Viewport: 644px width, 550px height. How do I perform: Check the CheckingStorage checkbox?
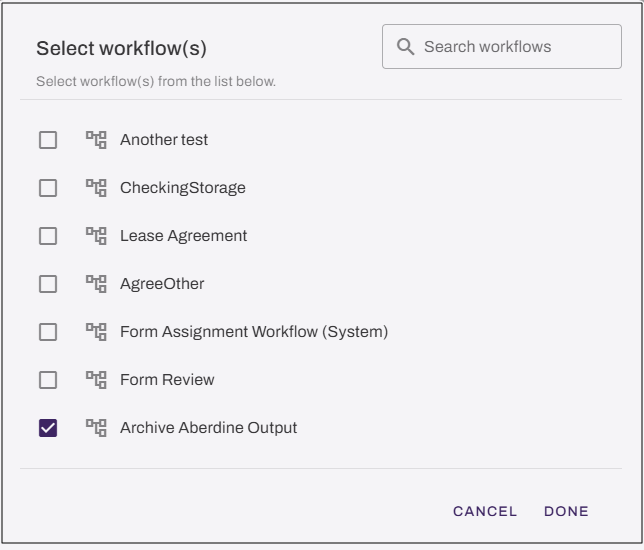point(48,188)
